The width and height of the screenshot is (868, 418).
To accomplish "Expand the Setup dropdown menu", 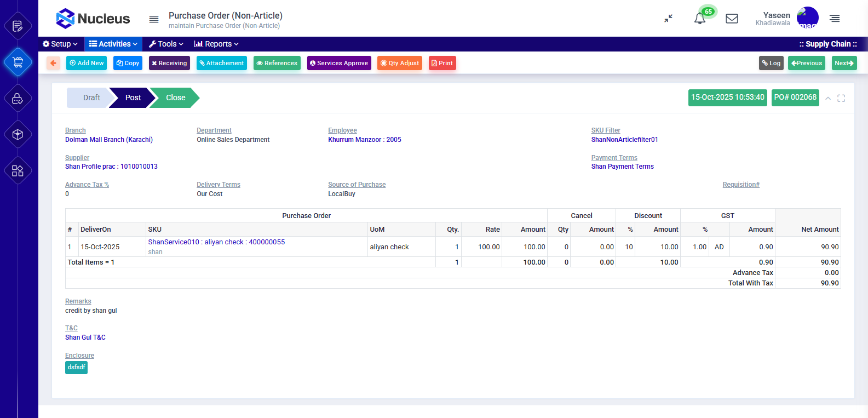I will point(60,44).
